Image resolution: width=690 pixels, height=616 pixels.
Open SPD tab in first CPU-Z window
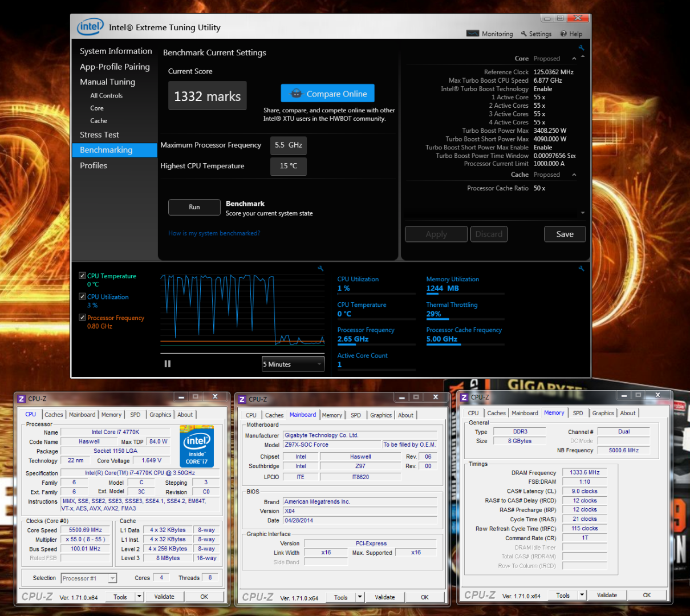(135, 415)
